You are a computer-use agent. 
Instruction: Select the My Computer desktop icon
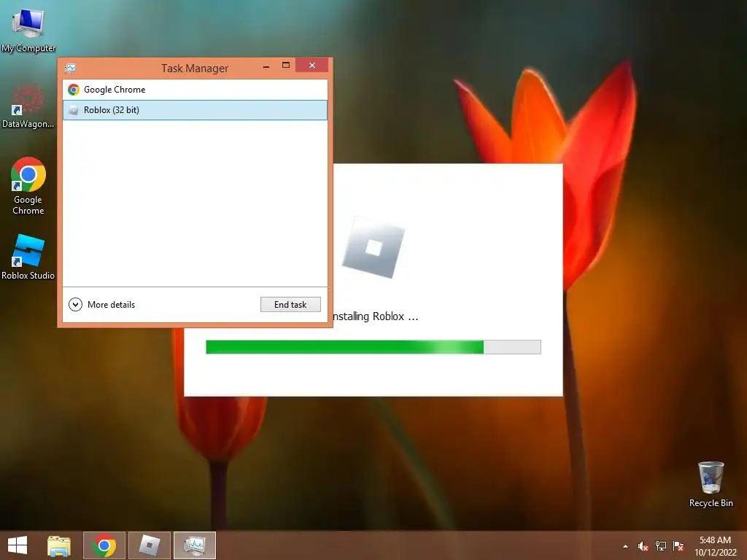click(x=28, y=29)
